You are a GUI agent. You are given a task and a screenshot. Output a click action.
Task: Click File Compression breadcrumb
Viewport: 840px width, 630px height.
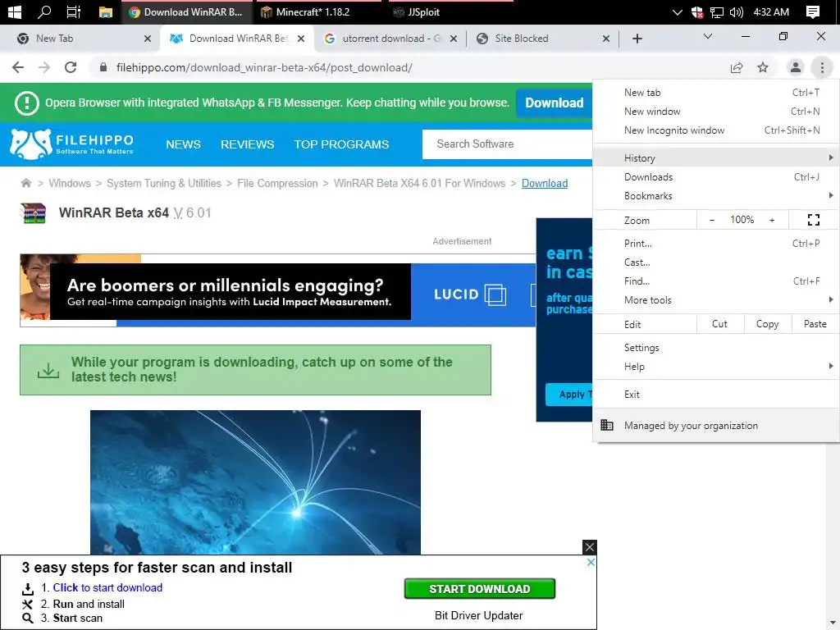277,183
